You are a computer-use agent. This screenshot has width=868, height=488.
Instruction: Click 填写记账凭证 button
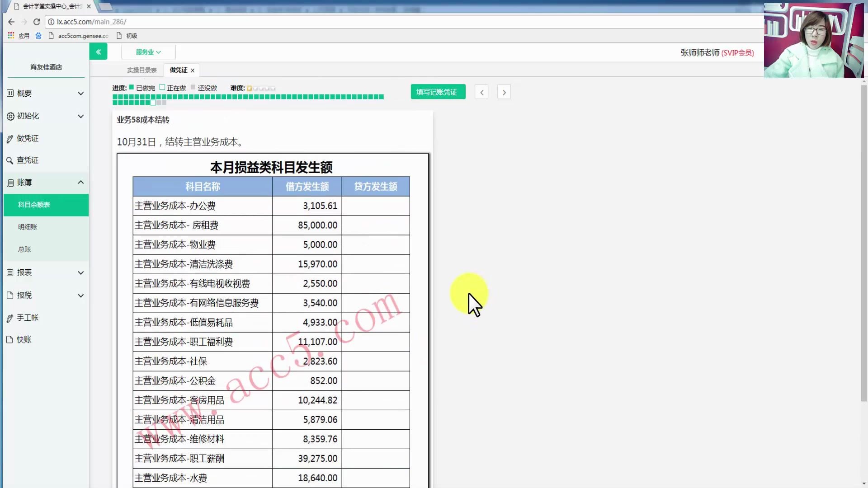click(438, 92)
